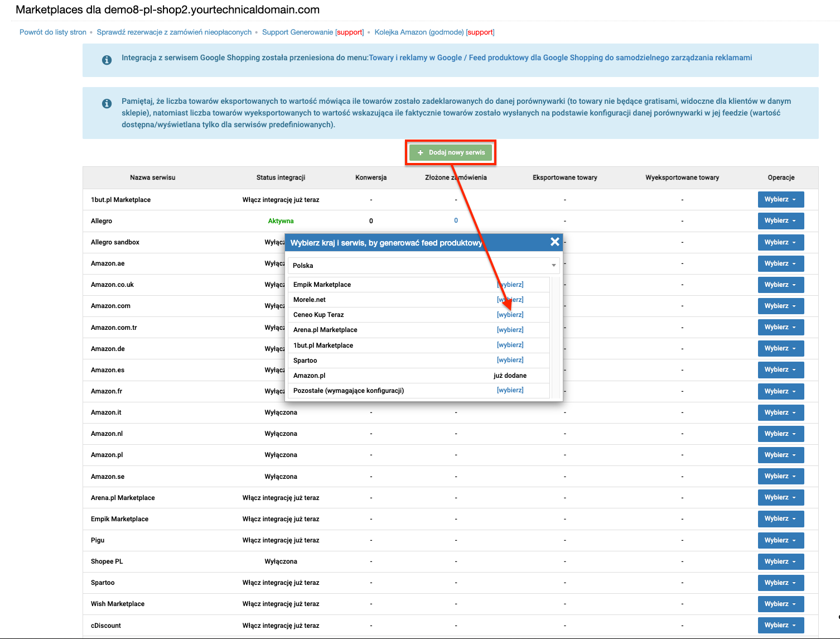Click Włącz integrację już teraz for Wish Marketplace
840x639 pixels.
pos(281,604)
